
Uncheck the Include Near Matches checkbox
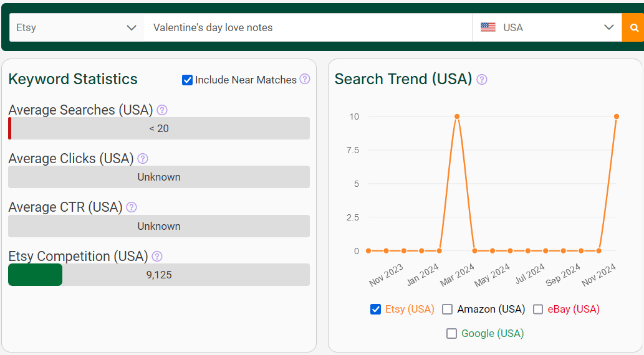point(187,80)
